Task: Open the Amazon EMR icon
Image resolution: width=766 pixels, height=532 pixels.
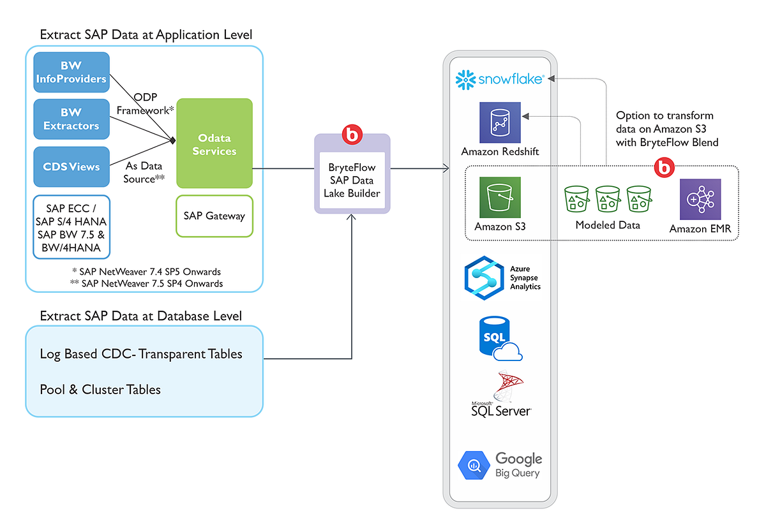Action: point(699,198)
